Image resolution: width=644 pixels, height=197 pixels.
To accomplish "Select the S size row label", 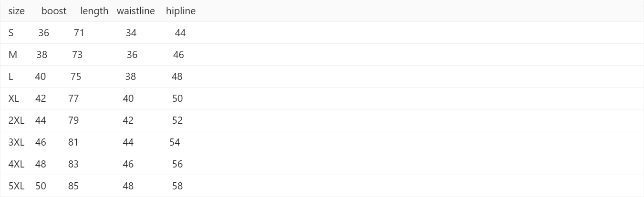I will [11, 33].
